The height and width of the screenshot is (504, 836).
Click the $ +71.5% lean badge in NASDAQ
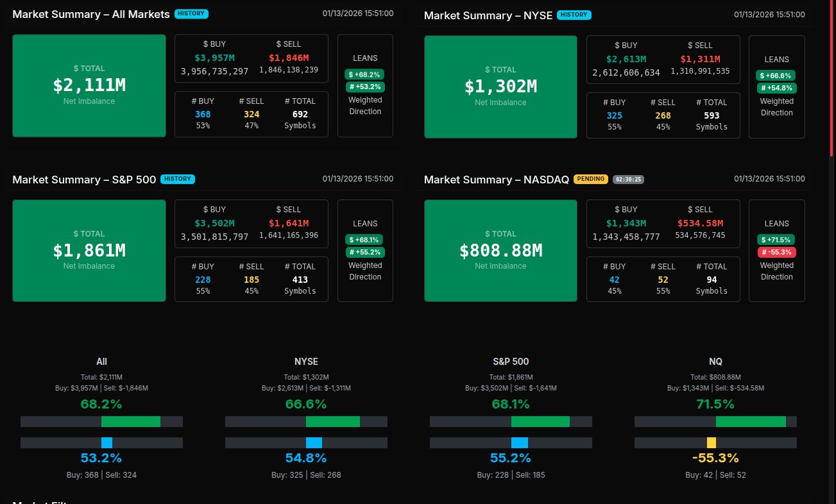[x=776, y=239]
